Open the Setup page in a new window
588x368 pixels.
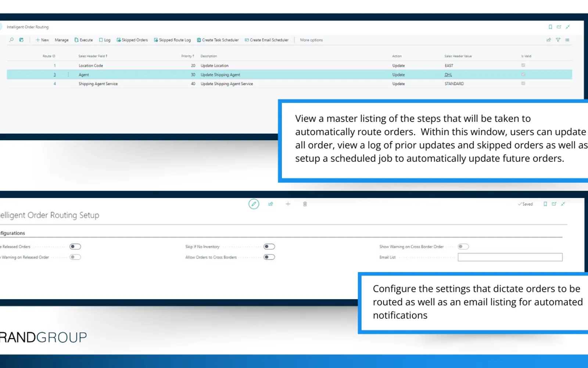point(554,204)
